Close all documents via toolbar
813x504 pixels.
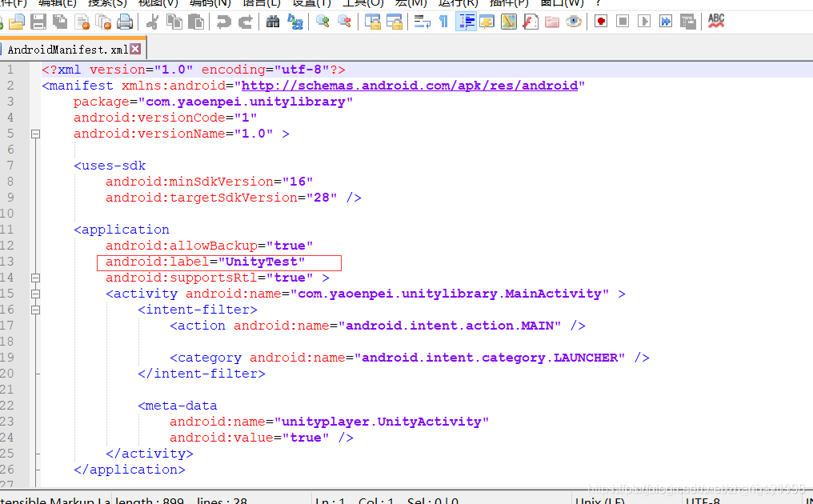[104, 22]
